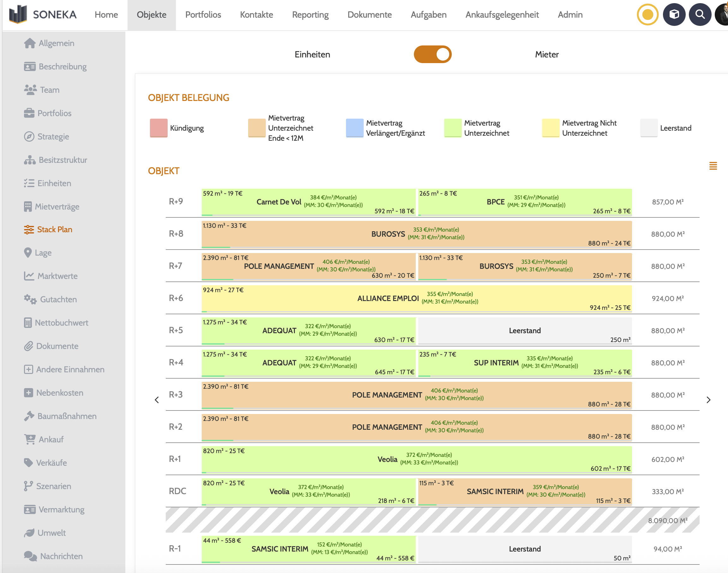Go to the previous stack plan page arrow
Screen dimensions: 728x573
(x=157, y=400)
